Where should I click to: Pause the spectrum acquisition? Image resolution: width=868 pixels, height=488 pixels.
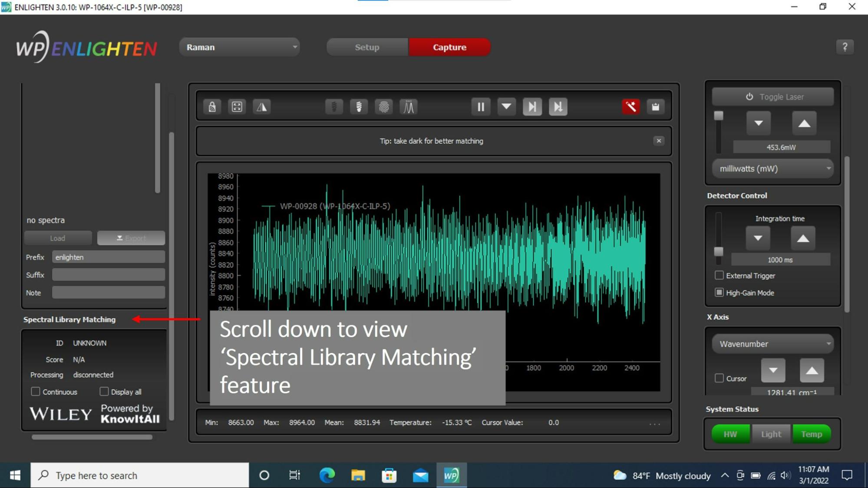click(x=481, y=107)
